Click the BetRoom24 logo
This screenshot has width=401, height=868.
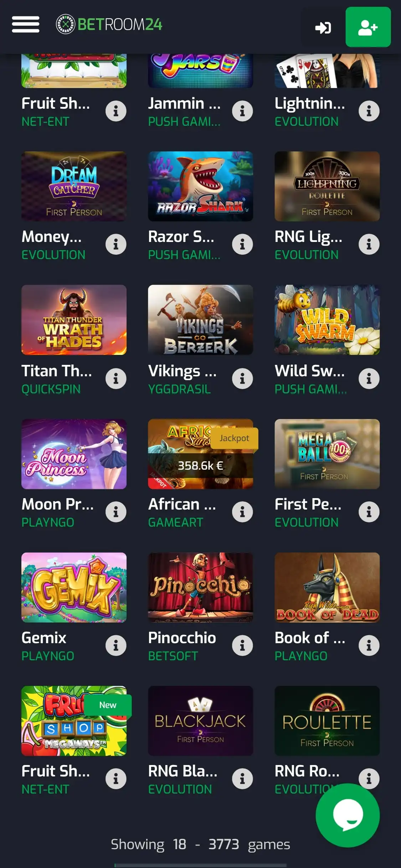click(x=109, y=25)
